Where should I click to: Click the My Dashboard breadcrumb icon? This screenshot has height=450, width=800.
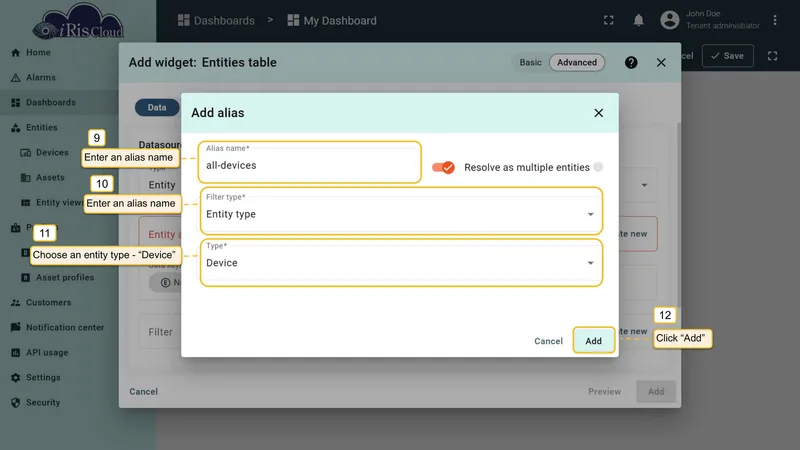293,20
